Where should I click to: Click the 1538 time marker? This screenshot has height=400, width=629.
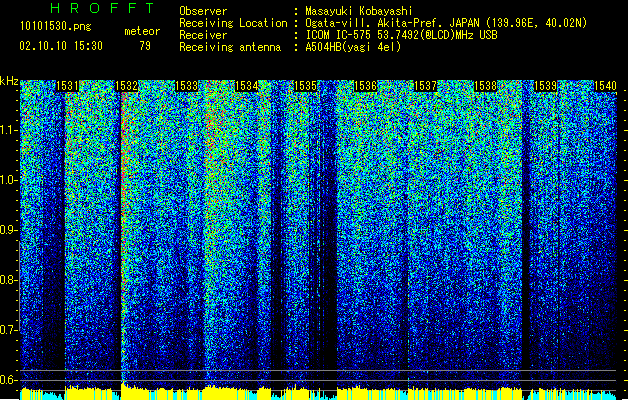[x=485, y=86]
